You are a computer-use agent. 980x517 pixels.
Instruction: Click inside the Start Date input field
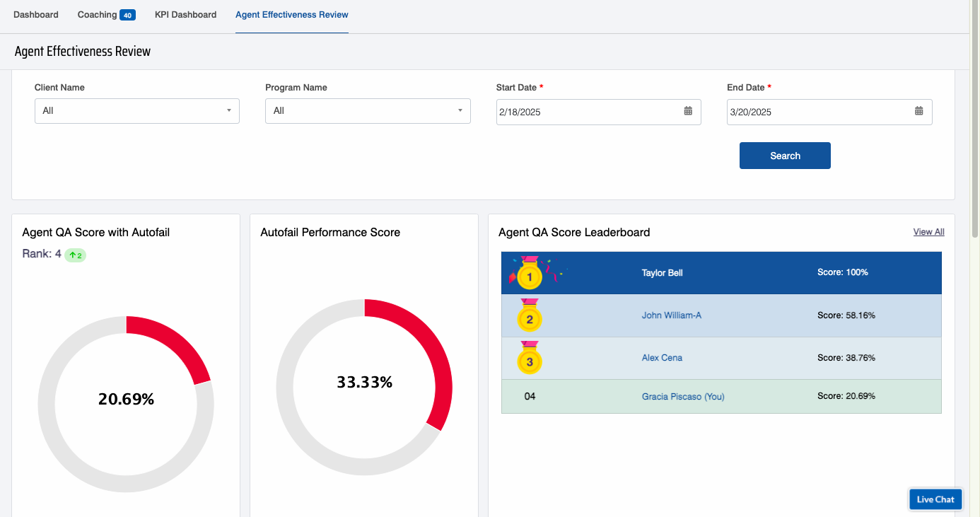(x=587, y=112)
